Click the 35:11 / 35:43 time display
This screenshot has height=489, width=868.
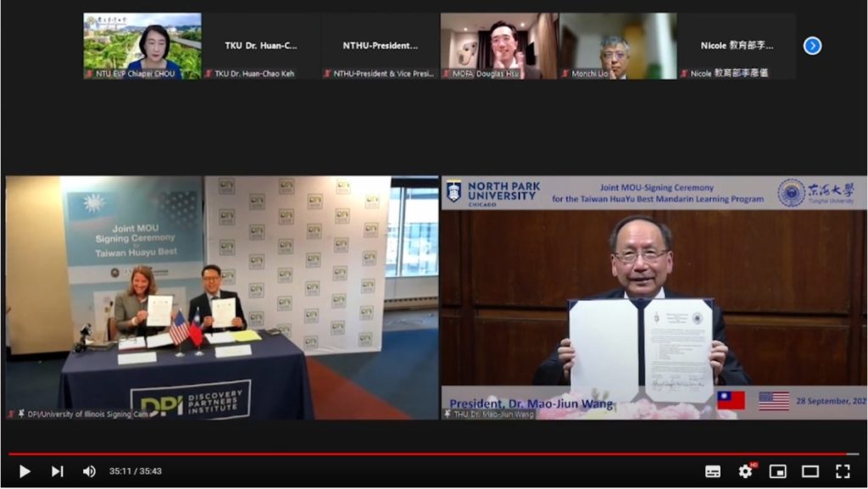pyautogui.click(x=136, y=471)
